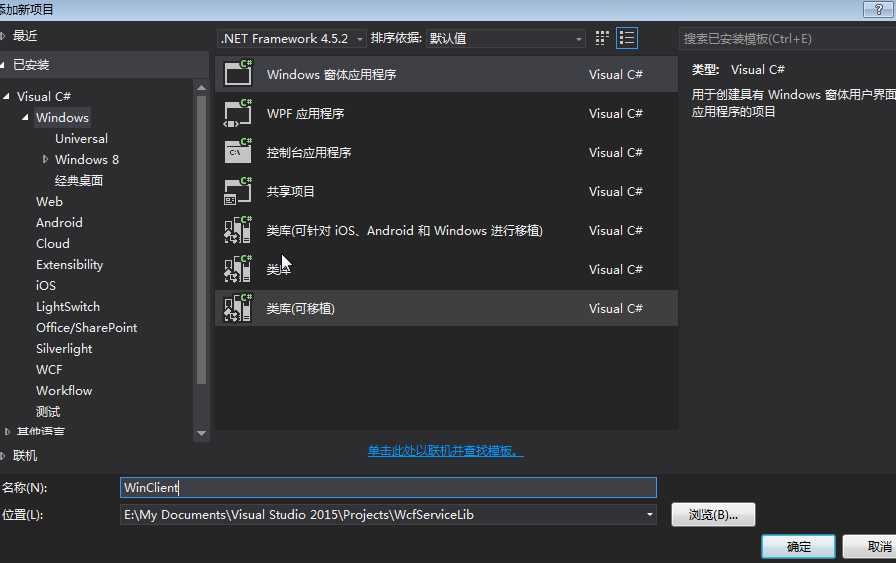
Task: Collapse the Windows tree node arrow
Action: tap(25, 117)
